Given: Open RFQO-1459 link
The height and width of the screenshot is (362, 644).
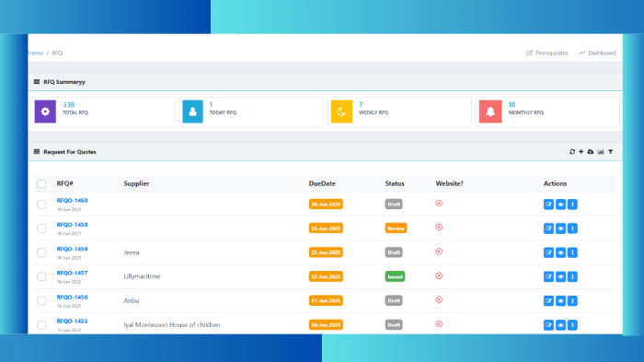Looking at the screenshot, I should (73, 225).
